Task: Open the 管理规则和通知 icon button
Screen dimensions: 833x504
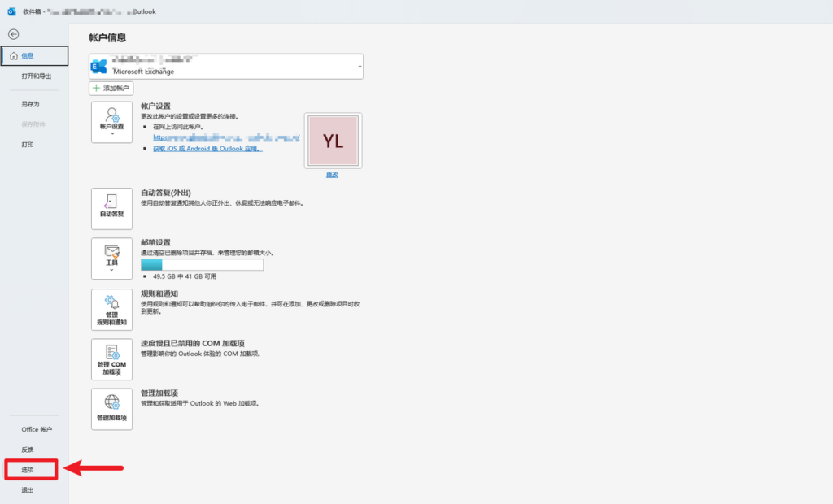Action: (x=112, y=310)
